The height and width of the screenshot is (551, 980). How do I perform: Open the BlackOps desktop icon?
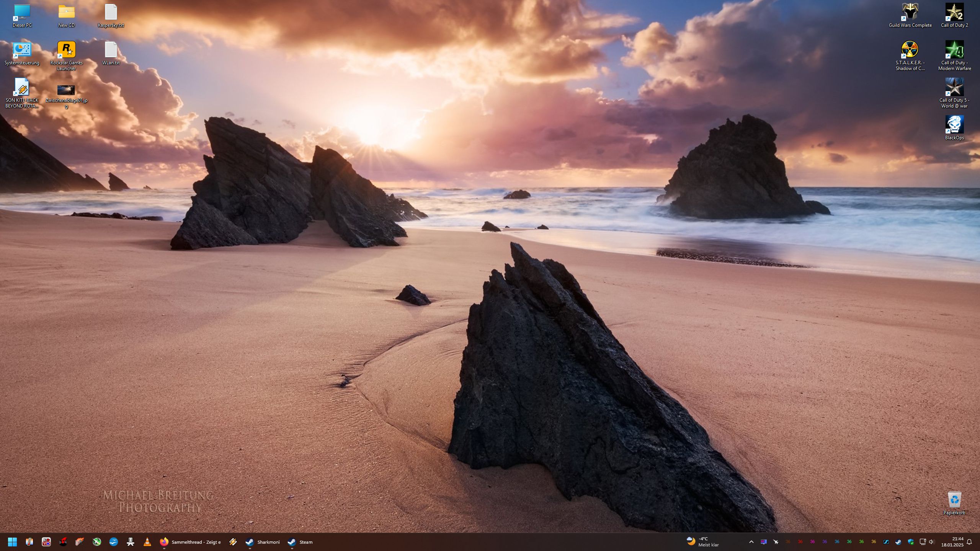[x=954, y=125]
